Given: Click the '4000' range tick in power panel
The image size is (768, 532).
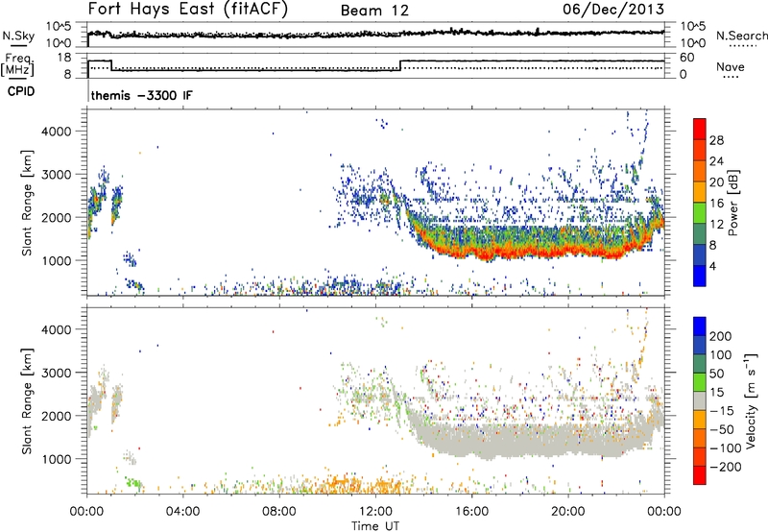Looking at the screenshot, I should [57, 132].
